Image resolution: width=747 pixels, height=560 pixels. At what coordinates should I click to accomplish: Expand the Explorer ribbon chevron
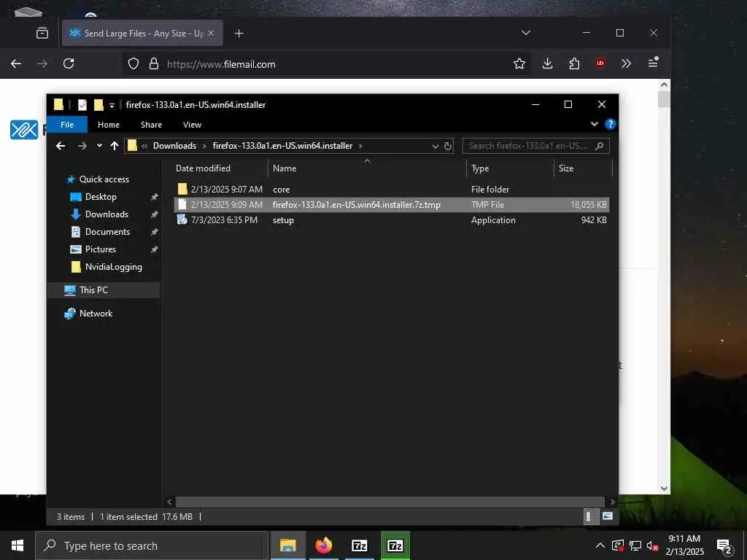click(594, 124)
